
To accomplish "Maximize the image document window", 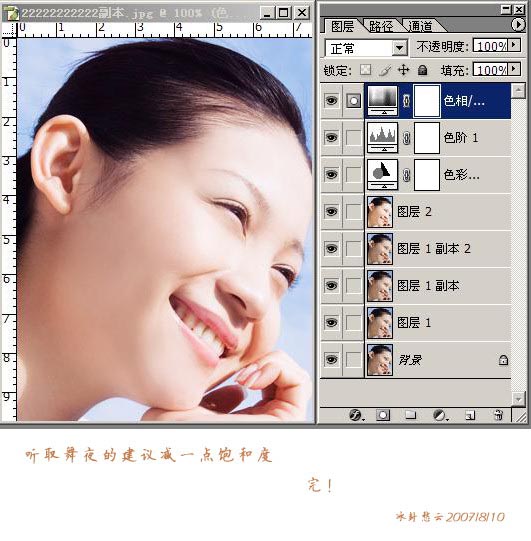I will point(284,13).
